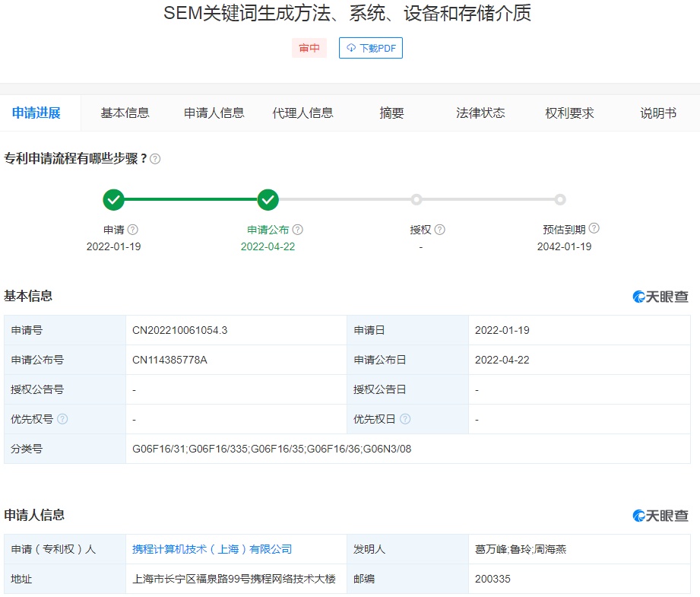Image resolution: width=700 pixels, height=597 pixels.
Task: Click 申请 date 2022-01-19 under timeline
Action: [x=113, y=246]
